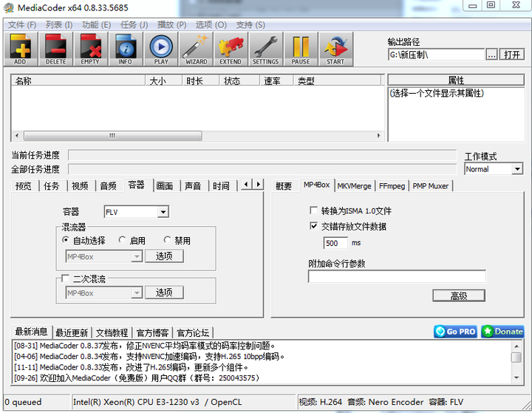Open the 播放 (P) menu
This screenshot has width=532, height=413.
(171, 25)
